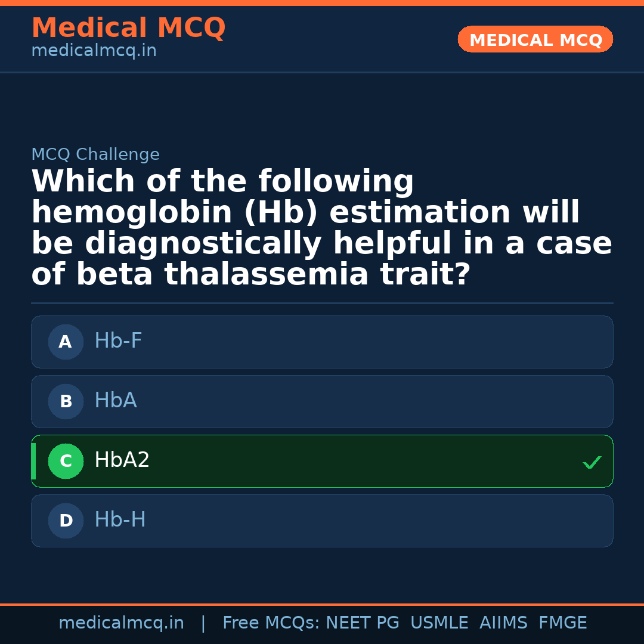Click the letter D option circle
The image size is (644, 644).
point(66,521)
